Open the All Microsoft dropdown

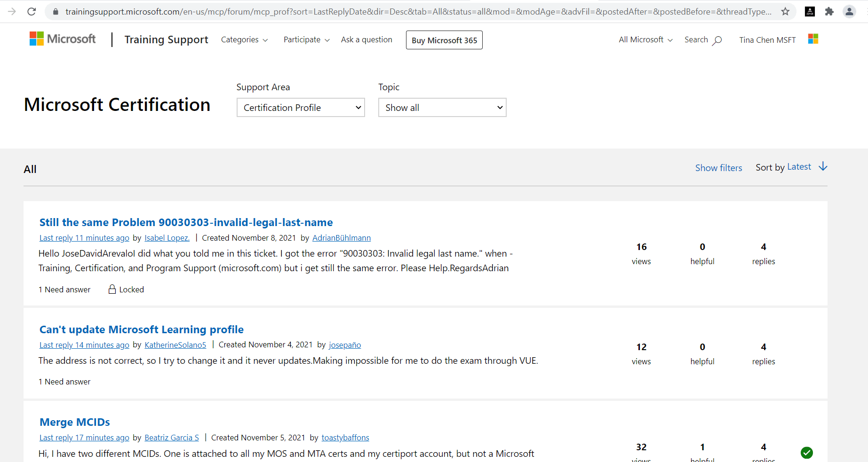point(645,40)
